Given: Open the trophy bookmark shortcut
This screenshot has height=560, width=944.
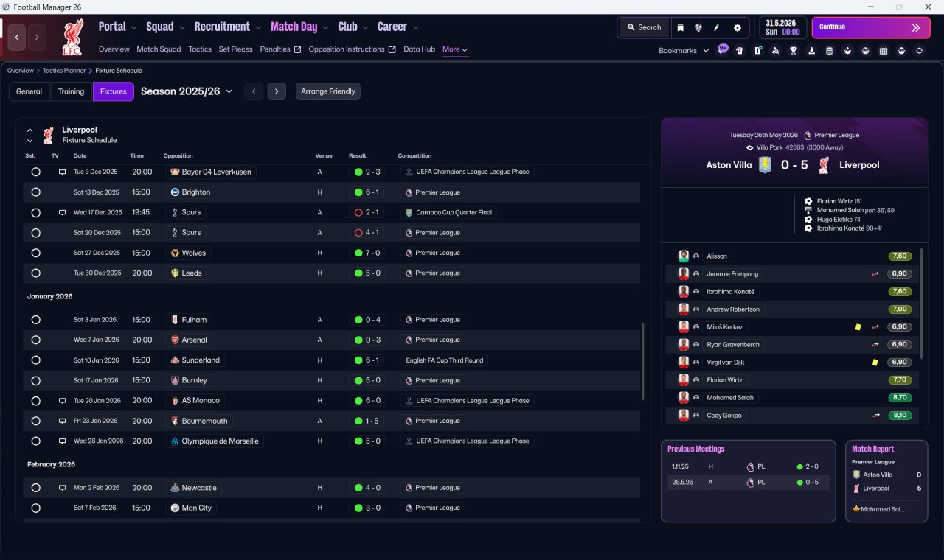Looking at the screenshot, I should pos(794,51).
